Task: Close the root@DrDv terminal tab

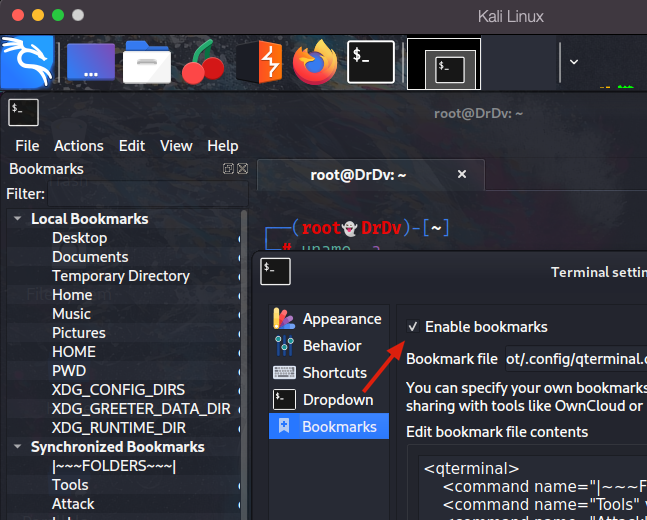Action: point(462,174)
